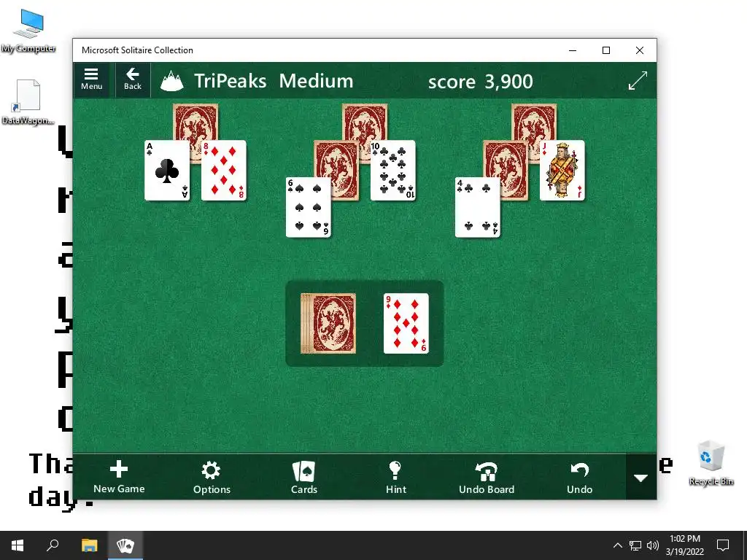Open File Explorer from the taskbar
The width and height of the screenshot is (747, 560).
89,545
